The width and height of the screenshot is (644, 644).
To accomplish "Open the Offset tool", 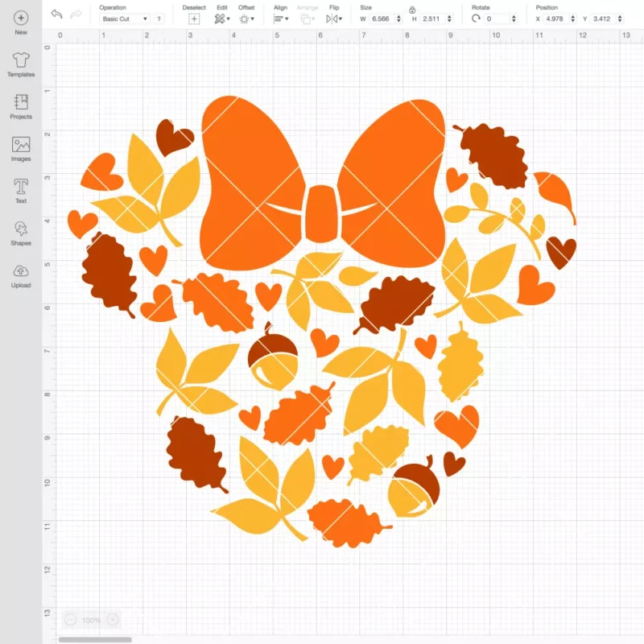I will pyautogui.click(x=245, y=19).
